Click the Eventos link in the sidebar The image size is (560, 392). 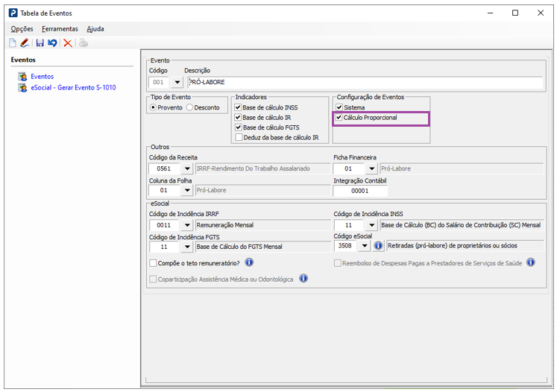click(x=42, y=77)
